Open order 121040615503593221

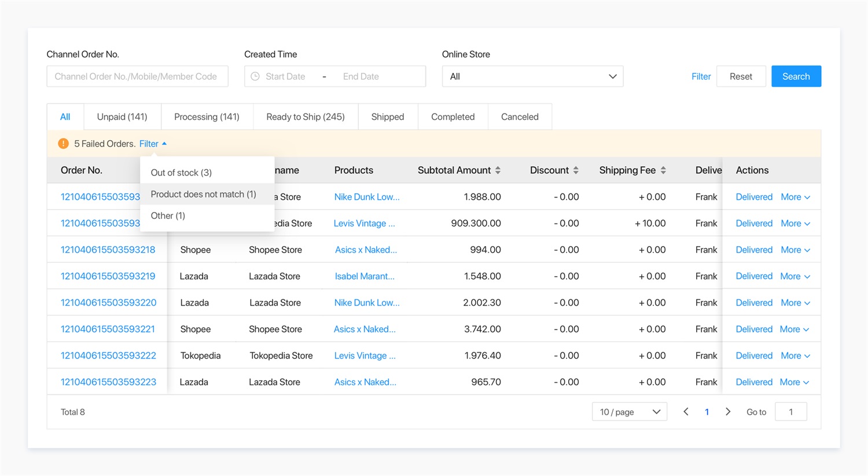[108, 329]
